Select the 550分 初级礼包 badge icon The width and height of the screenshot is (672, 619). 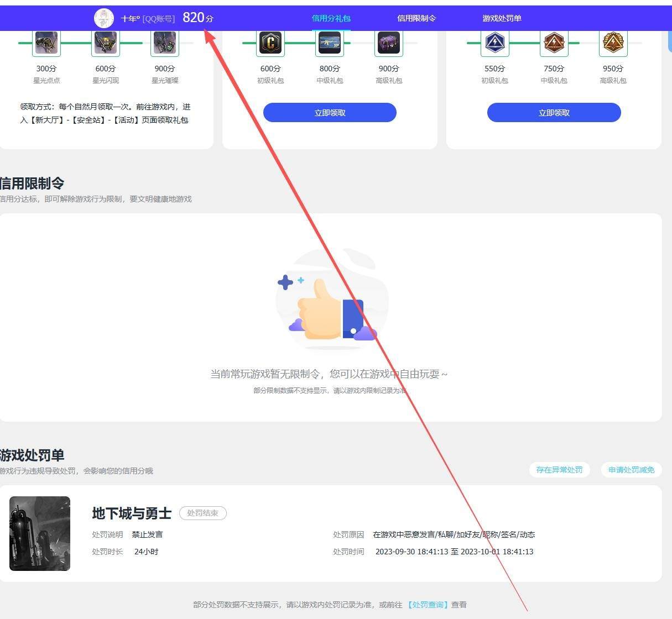coord(495,43)
